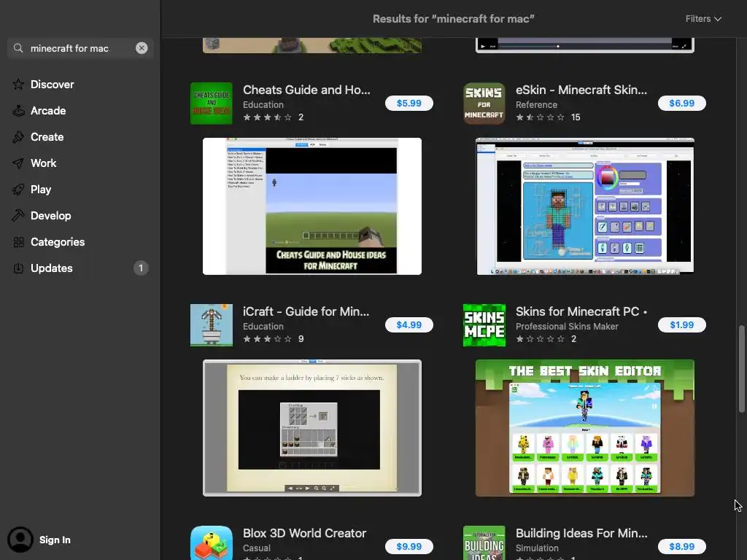Click the eSkin star rating with 15 reviews
Screen dimensions: 747x560
(540, 117)
